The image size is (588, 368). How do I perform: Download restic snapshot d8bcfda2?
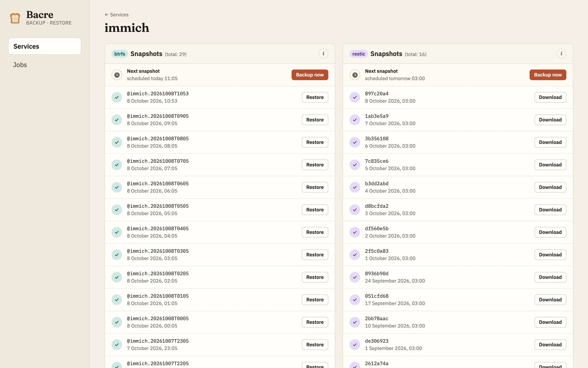tap(550, 210)
